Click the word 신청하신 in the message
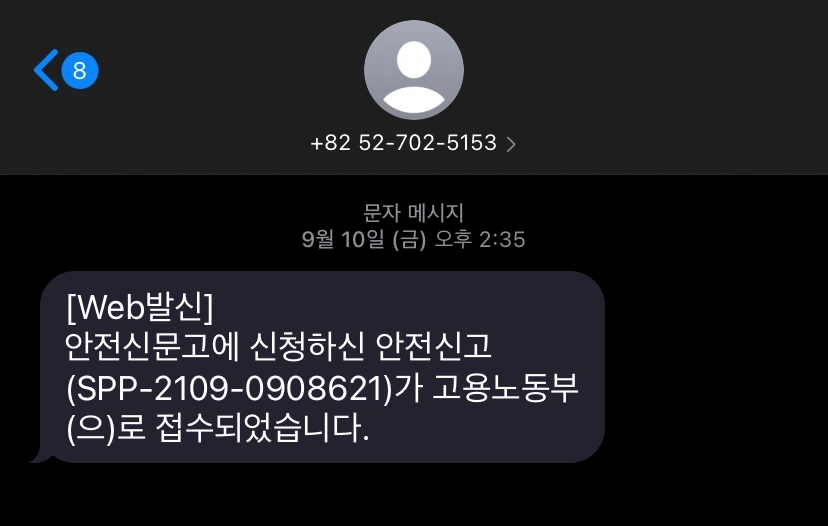This screenshot has height=526, width=828. click(x=307, y=347)
